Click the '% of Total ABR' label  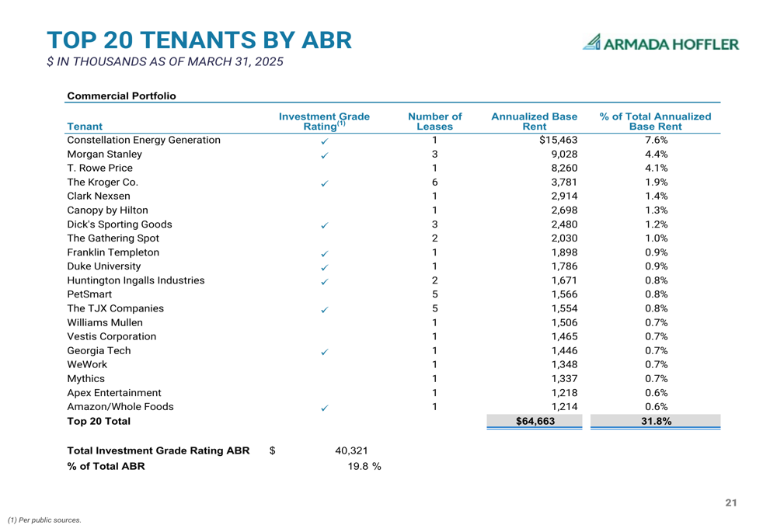pos(106,466)
